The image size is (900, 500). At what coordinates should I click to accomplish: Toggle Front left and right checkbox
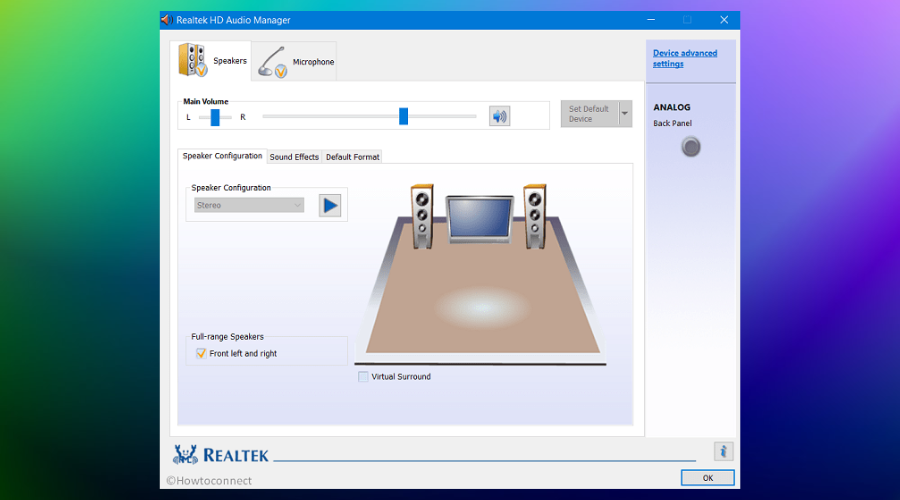click(x=201, y=353)
